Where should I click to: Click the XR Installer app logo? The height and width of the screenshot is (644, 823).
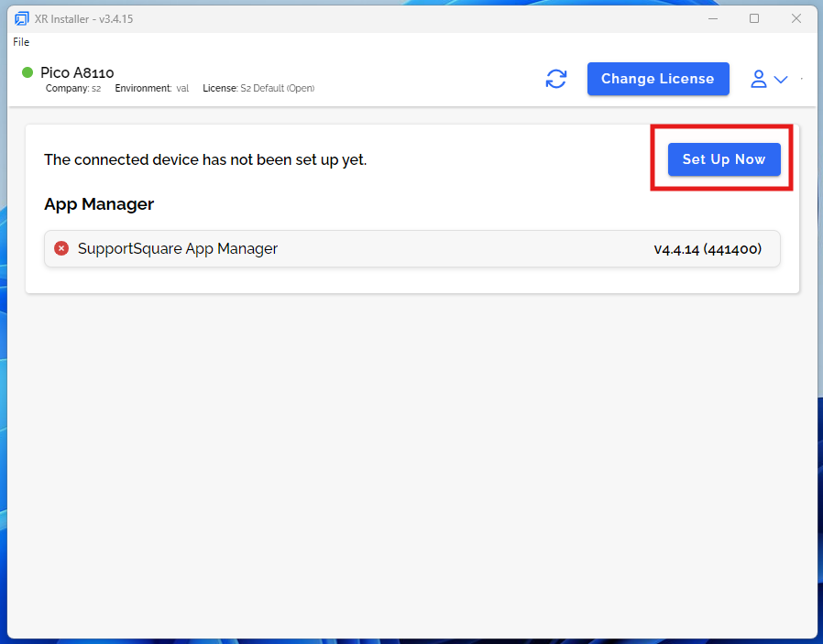(21, 19)
